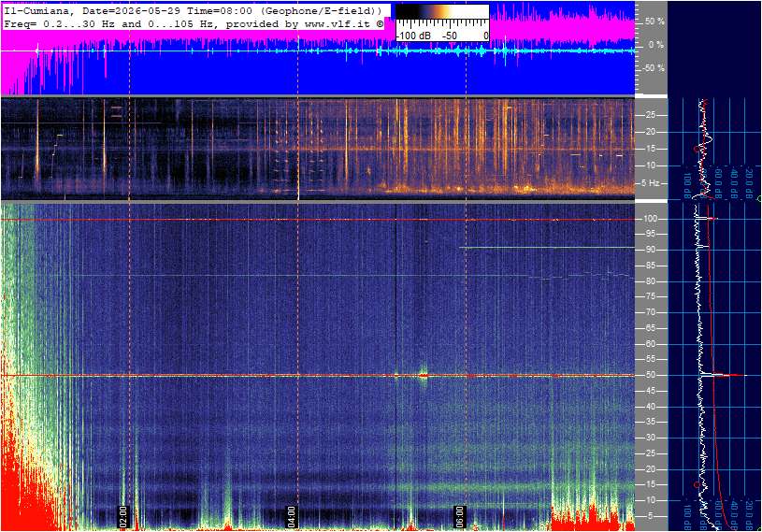Click the faint horizontal line at 90 Hz
The height and width of the screenshot is (532, 762).
(x=547, y=248)
